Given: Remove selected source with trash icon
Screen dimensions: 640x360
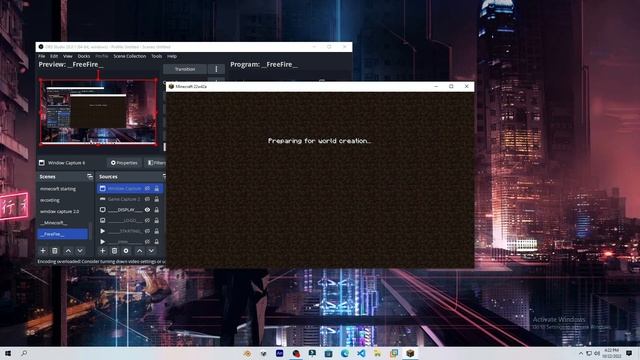Looking at the screenshot, I should 115,251.
